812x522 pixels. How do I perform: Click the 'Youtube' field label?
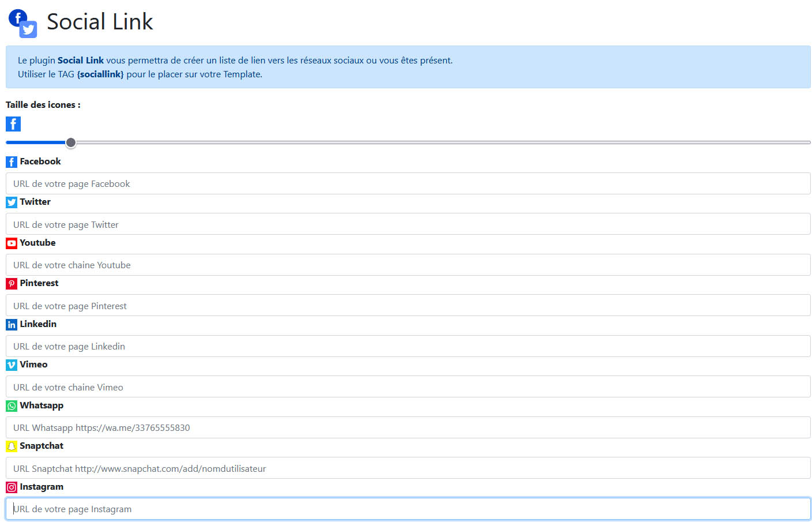click(x=38, y=243)
